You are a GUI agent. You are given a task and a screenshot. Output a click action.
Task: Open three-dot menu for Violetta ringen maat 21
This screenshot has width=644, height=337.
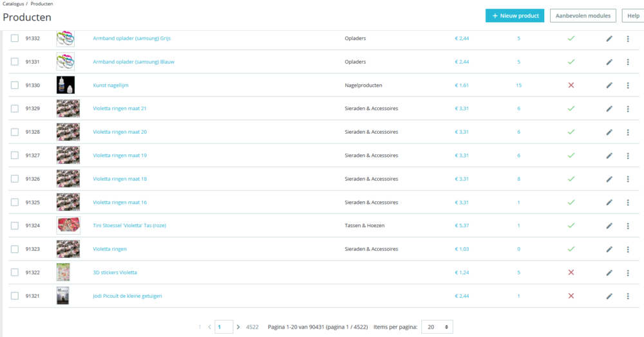coord(627,109)
